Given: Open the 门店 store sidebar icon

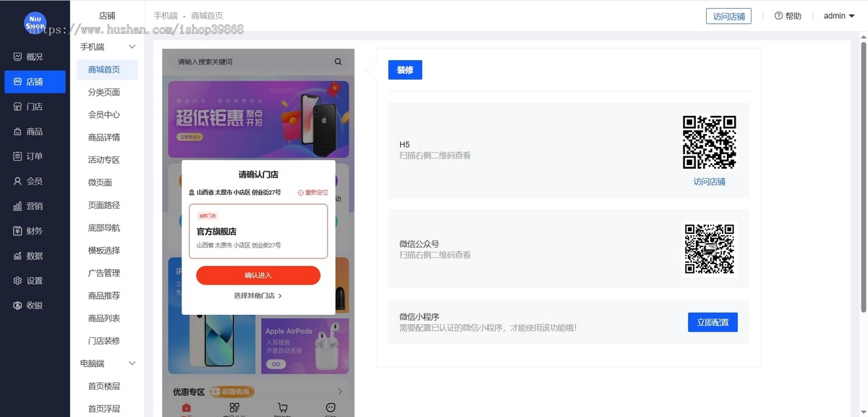Looking at the screenshot, I should tap(18, 106).
